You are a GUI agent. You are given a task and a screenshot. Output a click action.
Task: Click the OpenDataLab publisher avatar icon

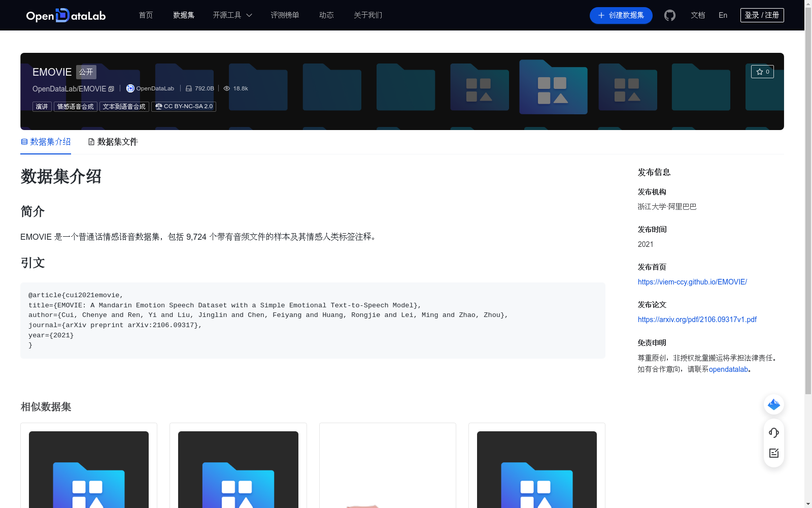[x=130, y=88]
